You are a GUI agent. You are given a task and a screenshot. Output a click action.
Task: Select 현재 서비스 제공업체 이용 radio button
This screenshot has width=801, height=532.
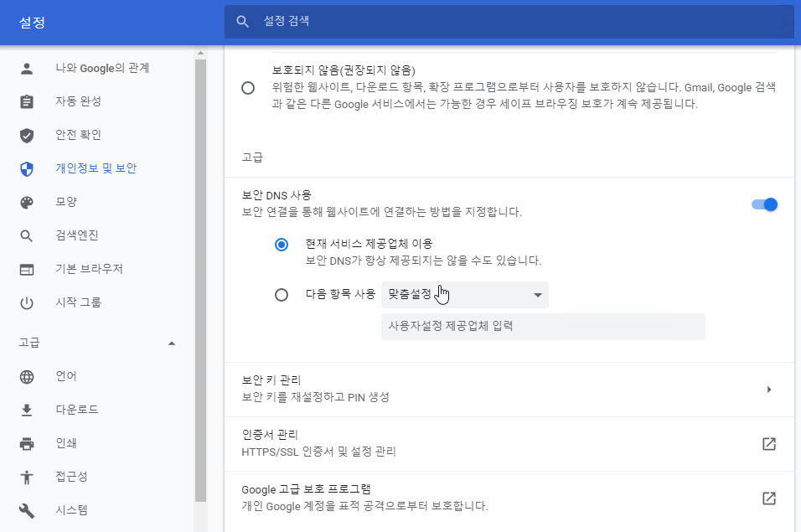[x=281, y=245]
